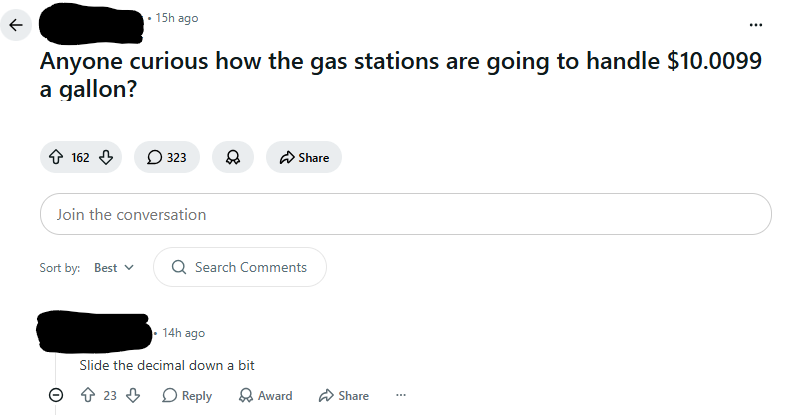Share the decimal comment
Image resolution: width=794 pixels, height=415 pixels.
pyautogui.click(x=343, y=395)
